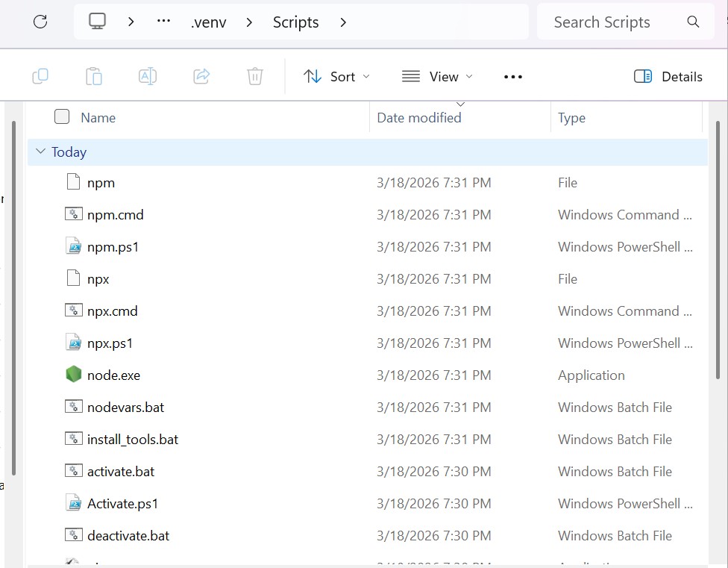Select the npx file icon
The image size is (728, 568).
tap(73, 278)
